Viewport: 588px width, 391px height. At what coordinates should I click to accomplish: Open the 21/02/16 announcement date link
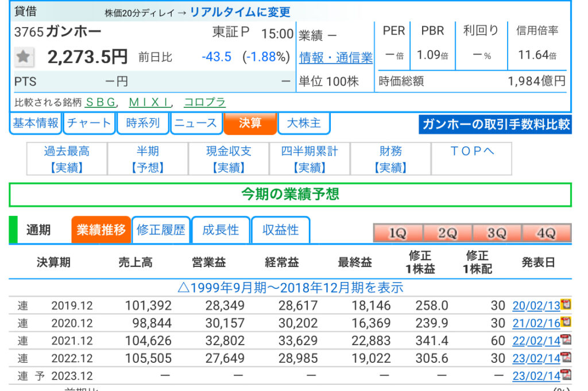tap(536, 323)
